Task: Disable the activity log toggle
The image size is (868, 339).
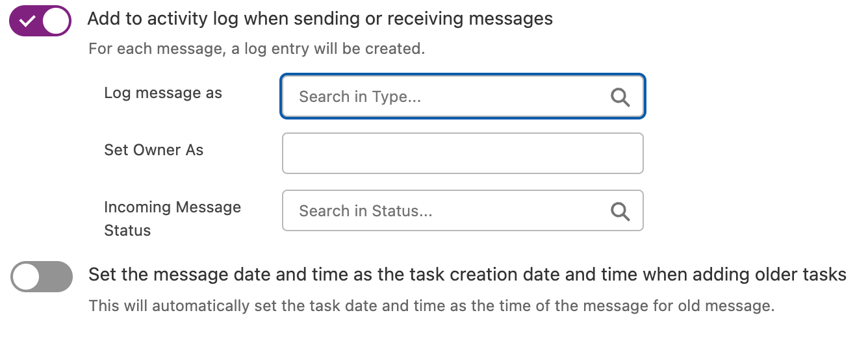Action: pos(40,21)
